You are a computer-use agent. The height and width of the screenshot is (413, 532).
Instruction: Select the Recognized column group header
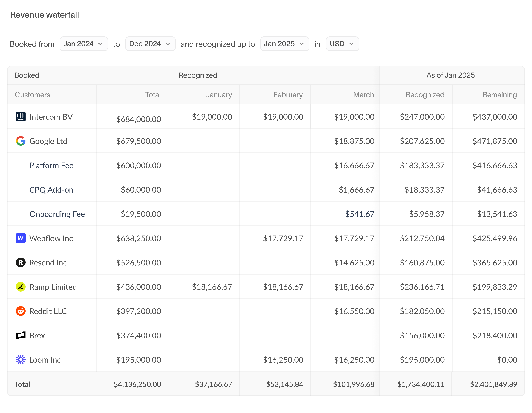(198, 75)
